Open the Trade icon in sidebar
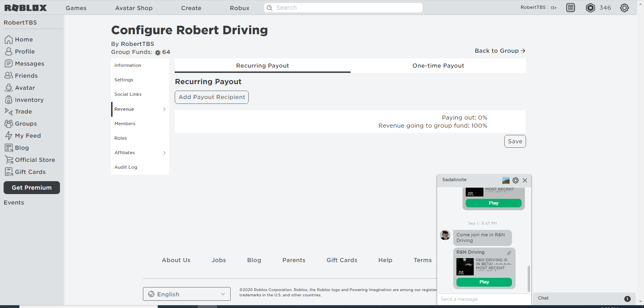The width and height of the screenshot is (644, 308). tap(8, 112)
